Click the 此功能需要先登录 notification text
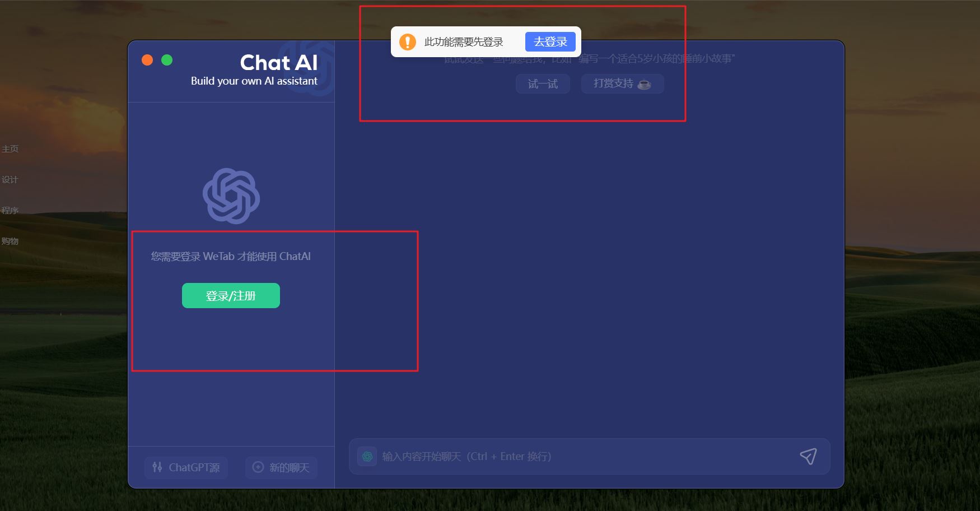The image size is (980, 511). pyautogui.click(x=464, y=42)
